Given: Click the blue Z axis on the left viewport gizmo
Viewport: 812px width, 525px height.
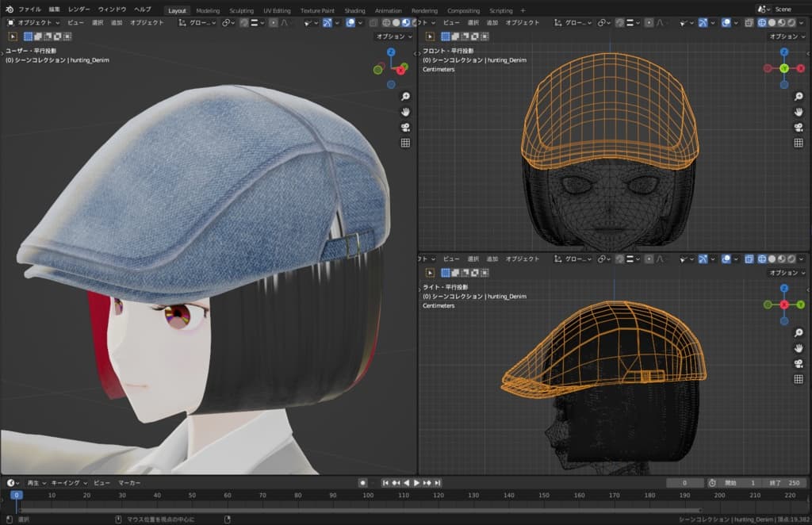Looking at the screenshot, I should [x=391, y=52].
